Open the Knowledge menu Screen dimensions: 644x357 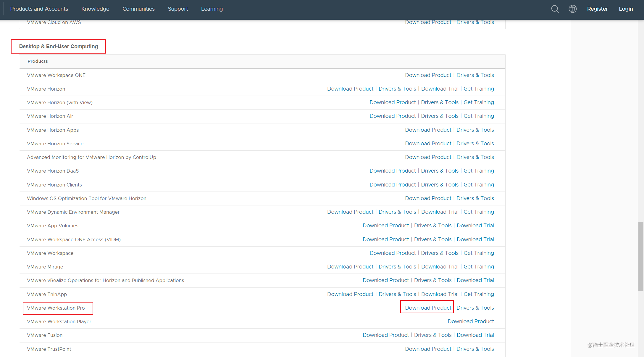pos(95,9)
